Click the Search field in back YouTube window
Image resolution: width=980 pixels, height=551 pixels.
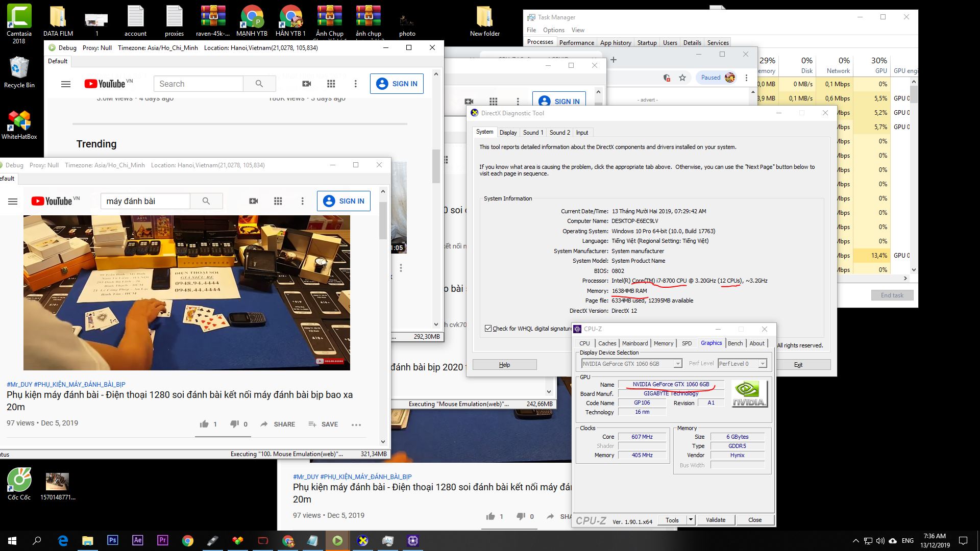tap(199, 84)
